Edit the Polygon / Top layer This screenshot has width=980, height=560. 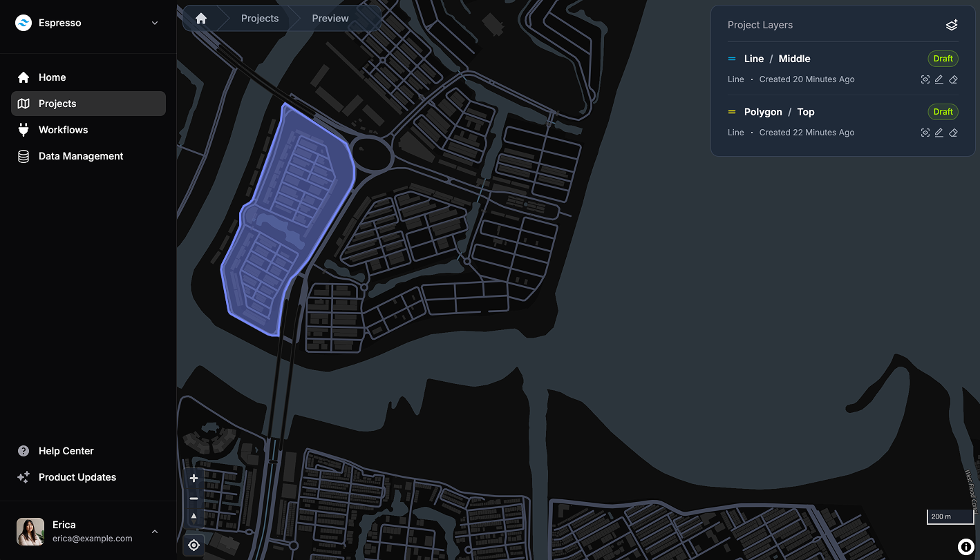coord(939,132)
